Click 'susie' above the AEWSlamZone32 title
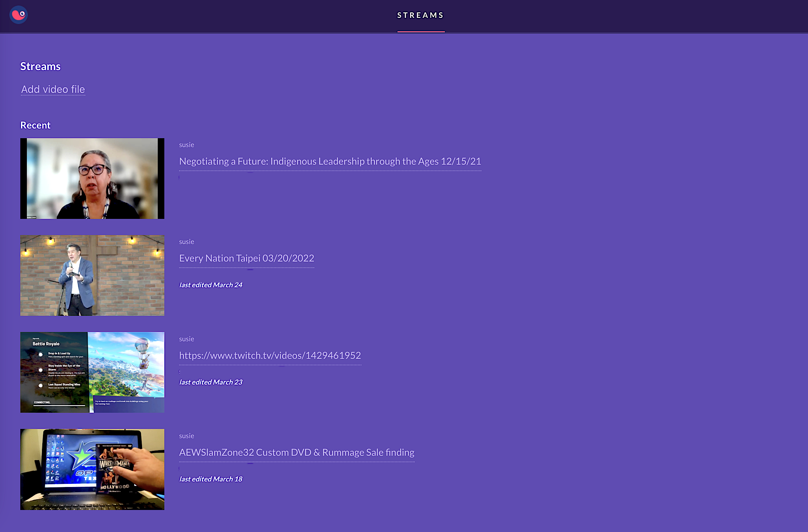 [186, 436]
